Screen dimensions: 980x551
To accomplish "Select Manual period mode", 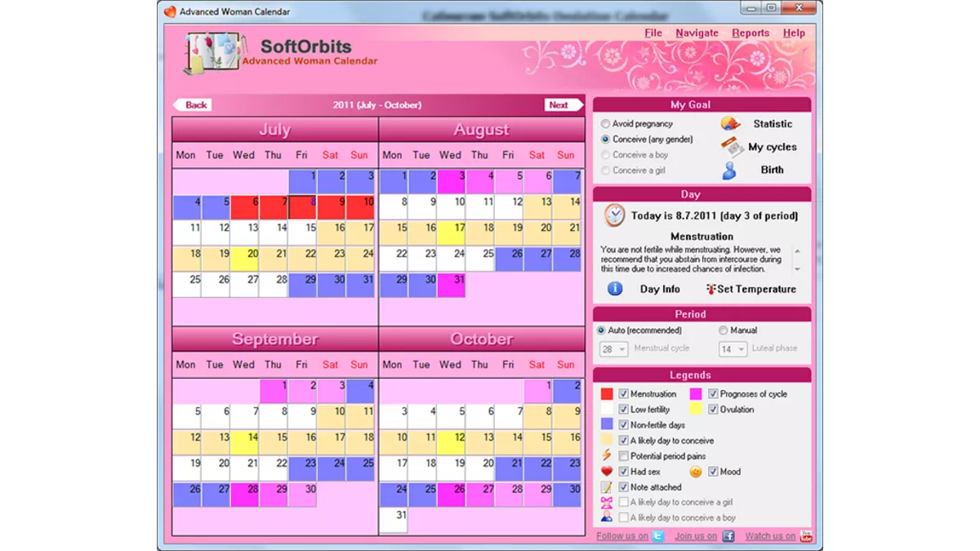I will [723, 331].
